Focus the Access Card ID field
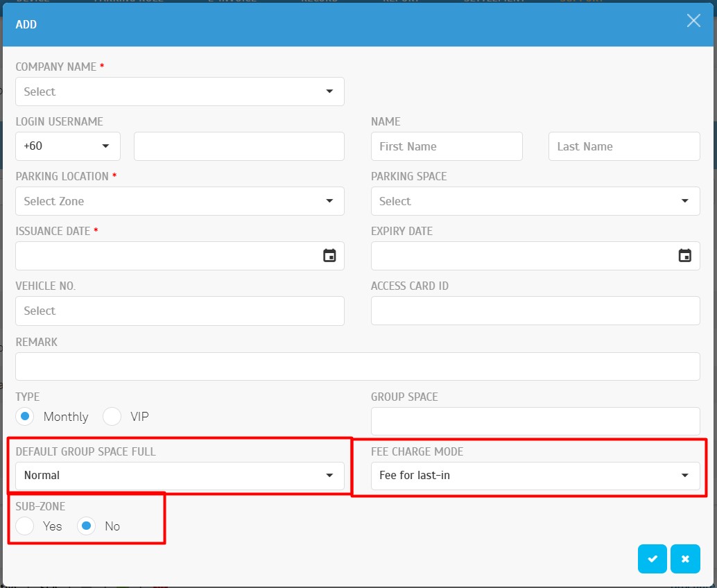The height and width of the screenshot is (588, 717). pyautogui.click(x=535, y=311)
